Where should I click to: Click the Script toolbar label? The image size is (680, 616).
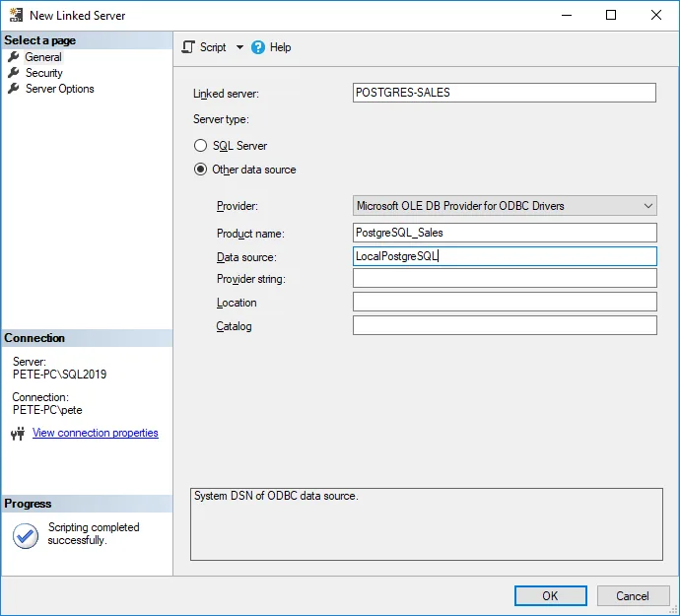click(213, 47)
